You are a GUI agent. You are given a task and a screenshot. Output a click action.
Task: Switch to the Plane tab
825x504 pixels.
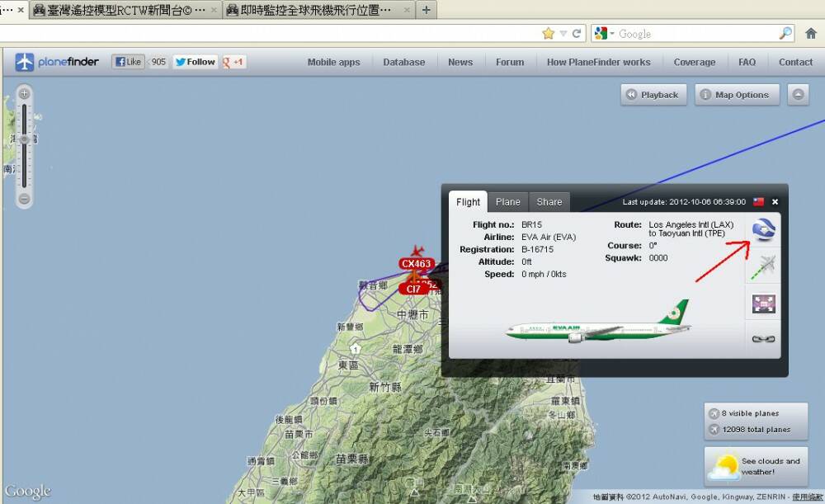[507, 202]
